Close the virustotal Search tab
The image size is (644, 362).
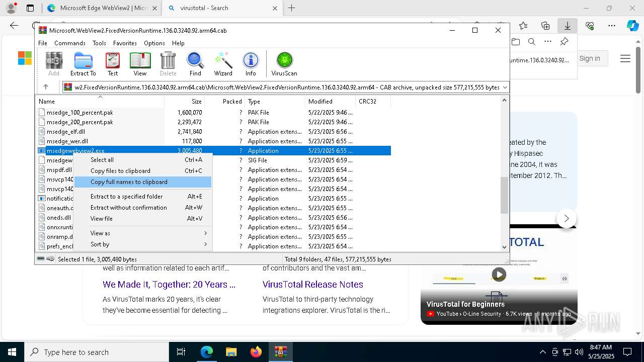tap(275, 8)
